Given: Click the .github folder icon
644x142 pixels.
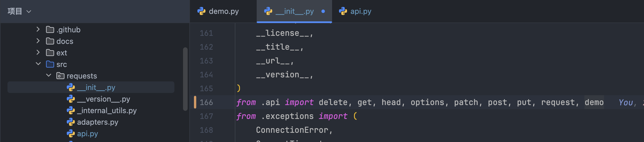Looking at the screenshot, I should click(50, 30).
